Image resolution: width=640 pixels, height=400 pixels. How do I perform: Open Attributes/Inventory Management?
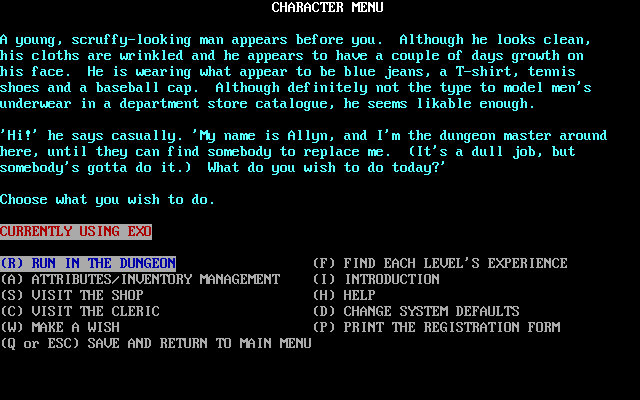point(140,279)
